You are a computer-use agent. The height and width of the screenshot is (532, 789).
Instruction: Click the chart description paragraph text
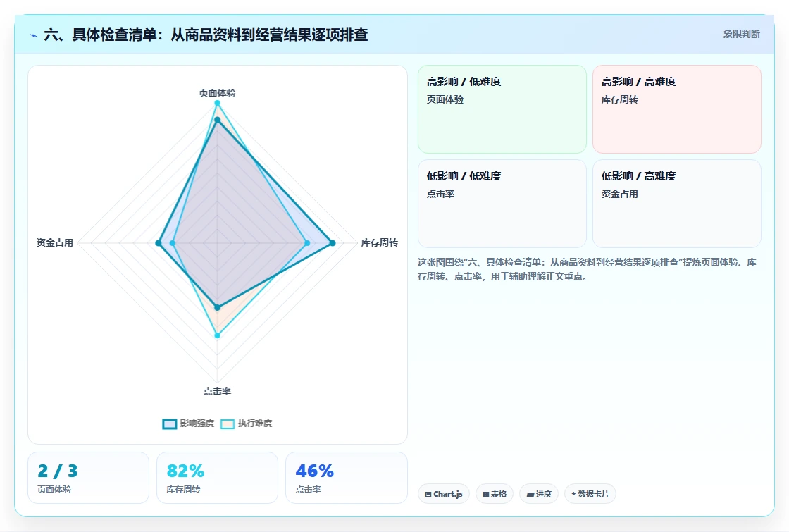pyautogui.click(x=587, y=269)
